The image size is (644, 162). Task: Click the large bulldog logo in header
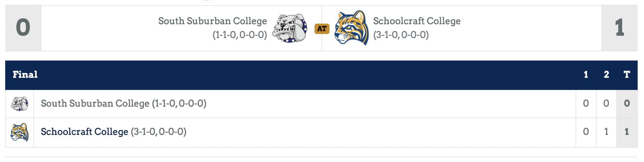pyautogui.click(x=290, y=28)
